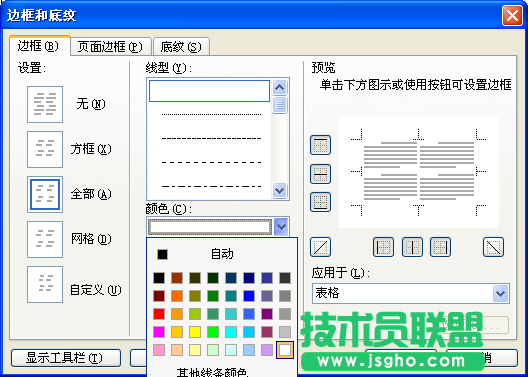Pick the dark red swatch in second row

[159, 296]
